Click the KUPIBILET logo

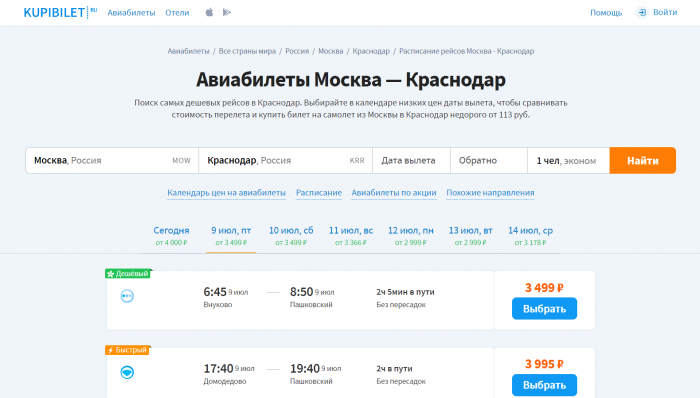(x=60, y=12)
